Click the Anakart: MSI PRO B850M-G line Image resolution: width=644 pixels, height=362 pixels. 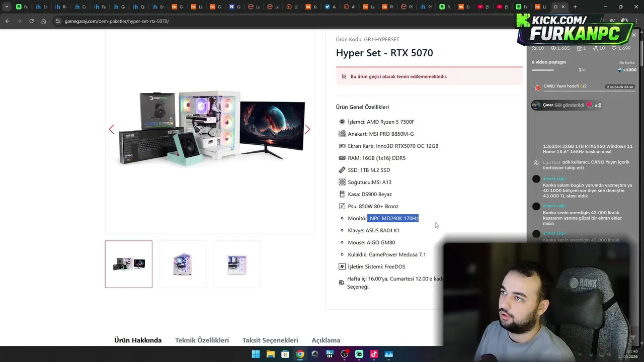(x=381, y=134)
